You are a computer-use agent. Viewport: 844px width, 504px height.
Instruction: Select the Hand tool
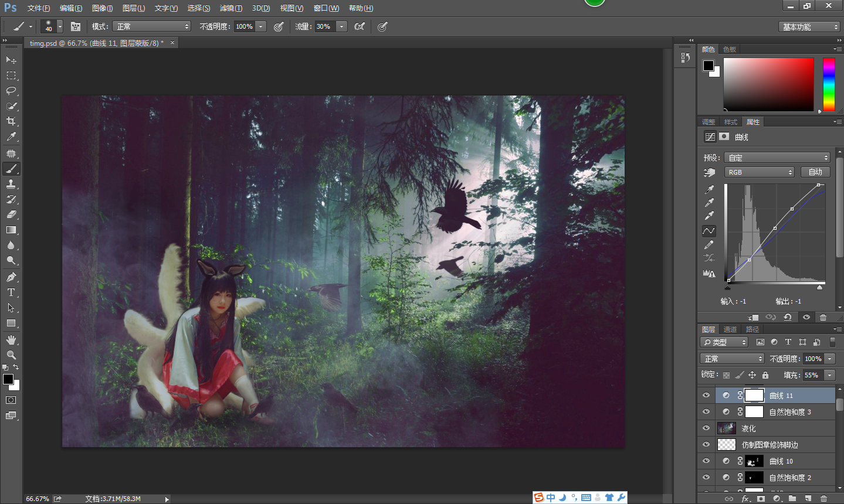[11, 340]
